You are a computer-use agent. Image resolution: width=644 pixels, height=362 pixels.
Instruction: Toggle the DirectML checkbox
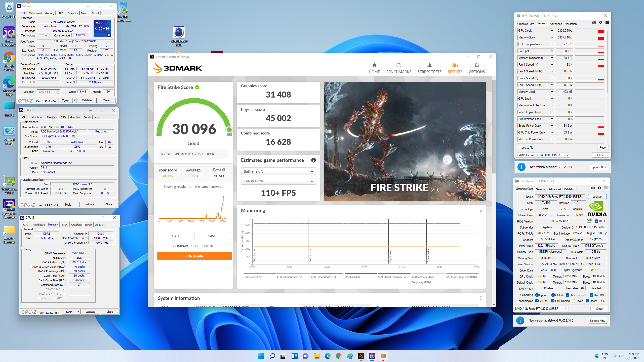pos(591,295)
